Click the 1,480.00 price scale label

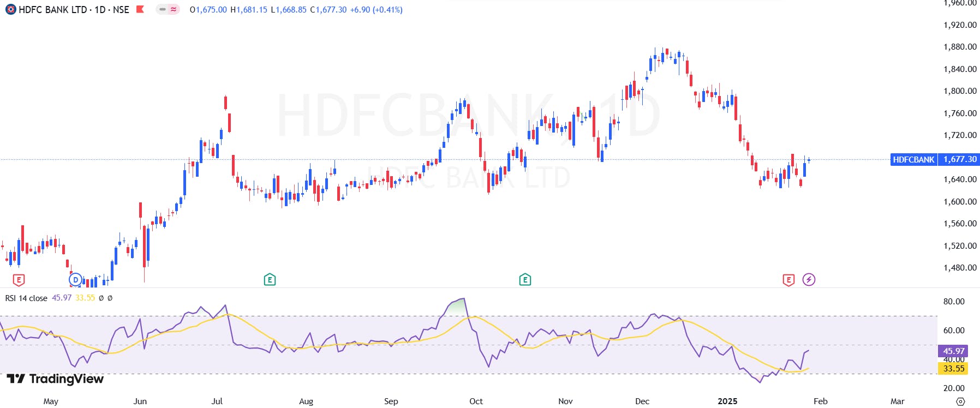point(960,268)
